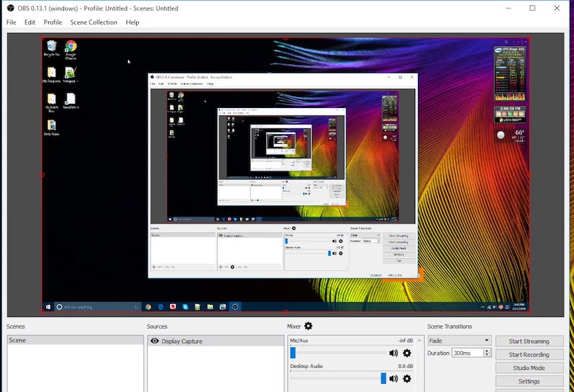Open the Profile menu
The image size is (574, 392).
53,22
